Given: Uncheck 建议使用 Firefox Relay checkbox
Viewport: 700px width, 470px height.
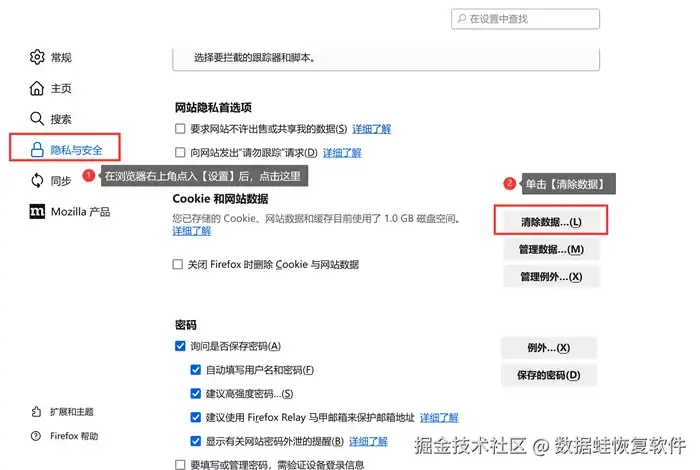Looking at the screenshot, I should (196, 417).
